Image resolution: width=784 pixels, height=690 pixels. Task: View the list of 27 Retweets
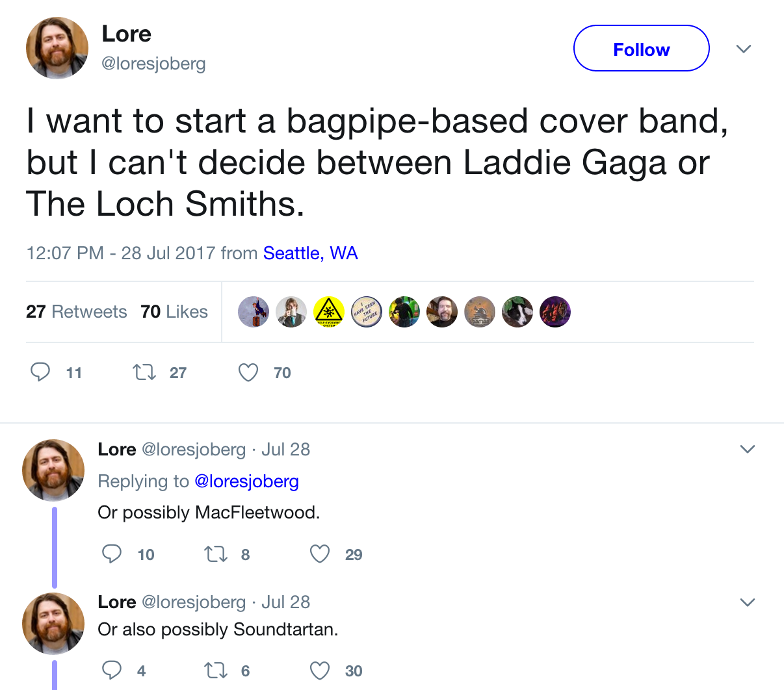(x=76, y=312)
